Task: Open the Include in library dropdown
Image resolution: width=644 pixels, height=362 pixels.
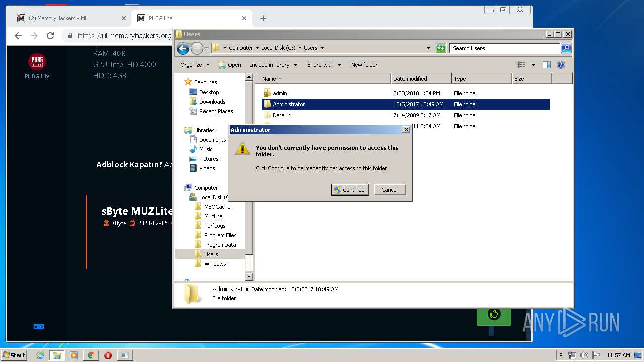Action: click(x=273, y=65)
